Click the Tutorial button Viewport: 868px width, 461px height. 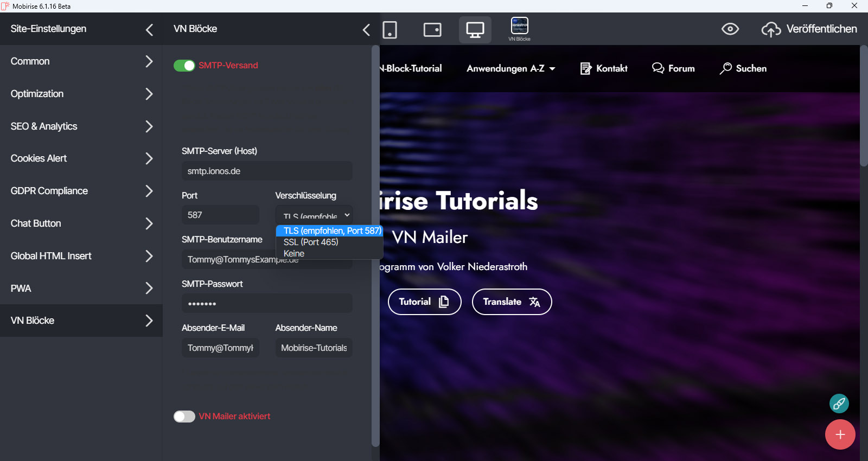click(425, 302)
